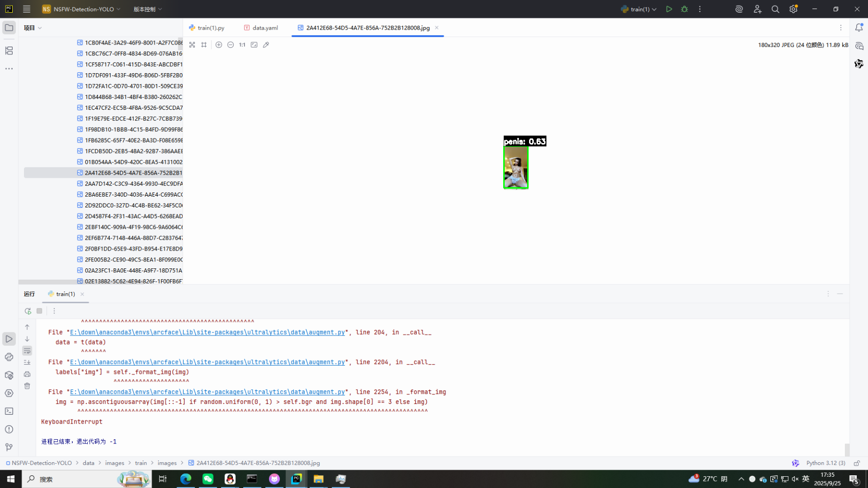This screenshot has width=868, height=488.
Task: Open the augment.py link at line 2254
Action: pyautogui.click(x=207, y=392)
